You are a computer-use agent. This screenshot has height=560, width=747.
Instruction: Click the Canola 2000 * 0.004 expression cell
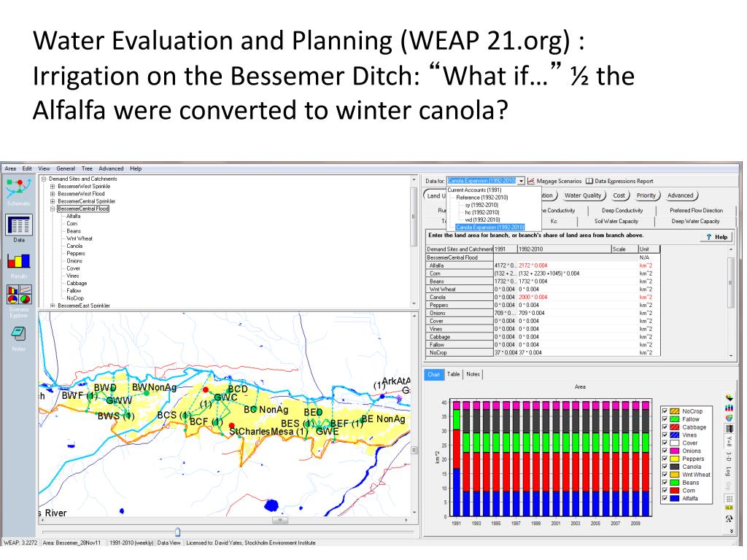tap(564, 297)
